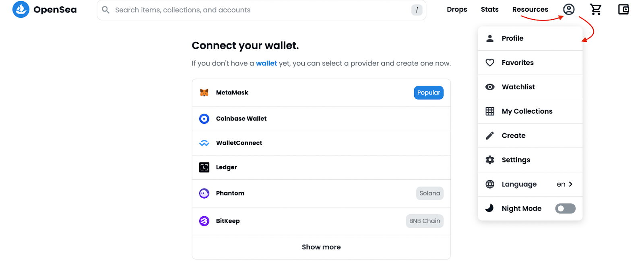The image size is (644, 279).
Task: Click the BitKeep icon
Action: coord(204,221)
